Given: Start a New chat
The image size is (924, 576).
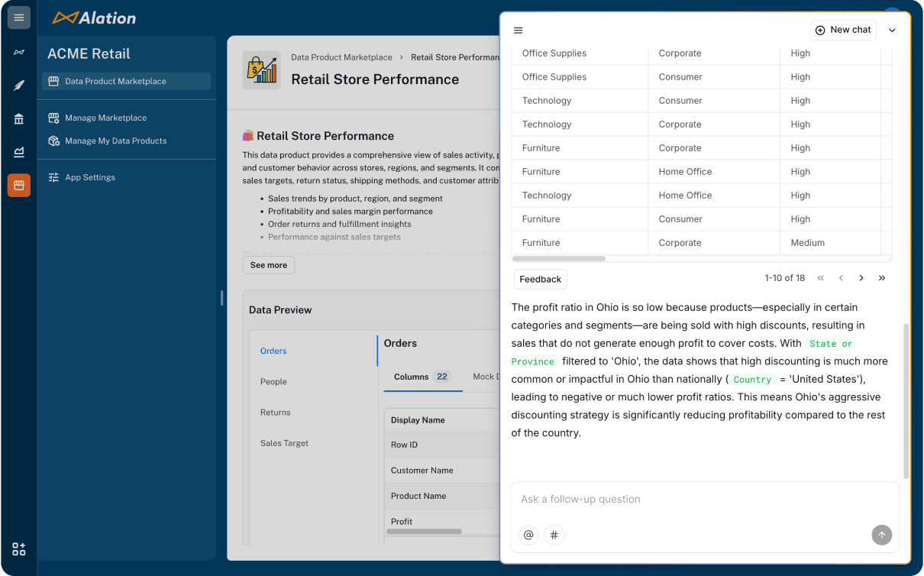Looking at the screenshot, I should pos(843,30).
